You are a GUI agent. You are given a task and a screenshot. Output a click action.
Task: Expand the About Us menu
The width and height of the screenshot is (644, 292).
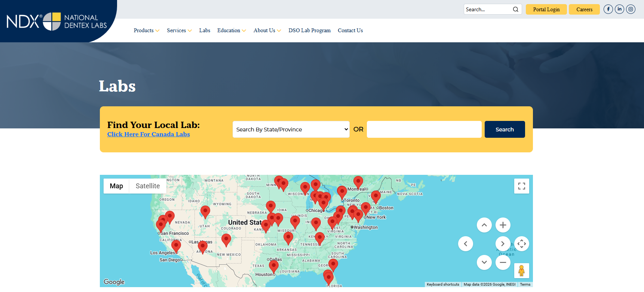[267, 30]
